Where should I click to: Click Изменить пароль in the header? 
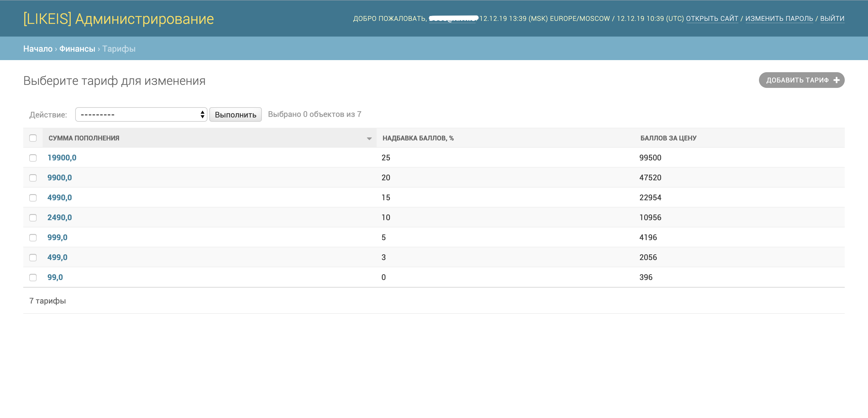779,18
